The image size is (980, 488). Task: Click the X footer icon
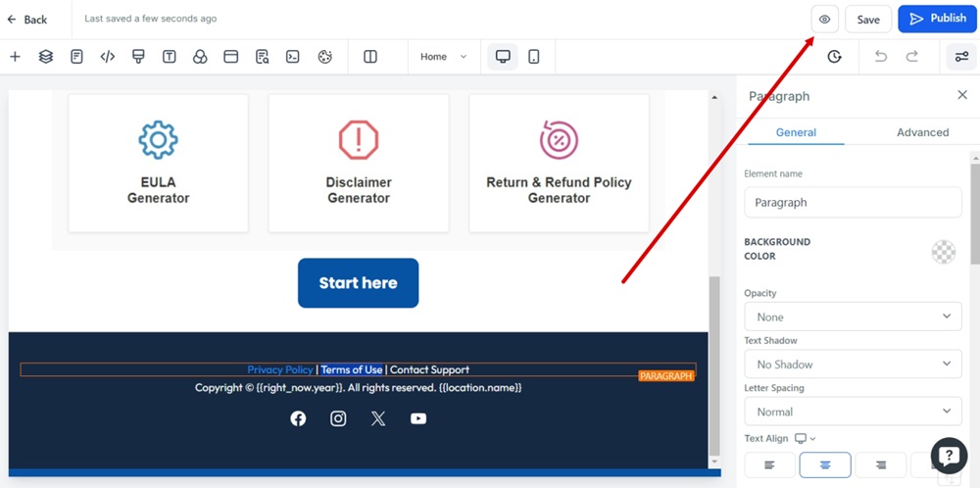pyautogui.click(x=378, y=418)
